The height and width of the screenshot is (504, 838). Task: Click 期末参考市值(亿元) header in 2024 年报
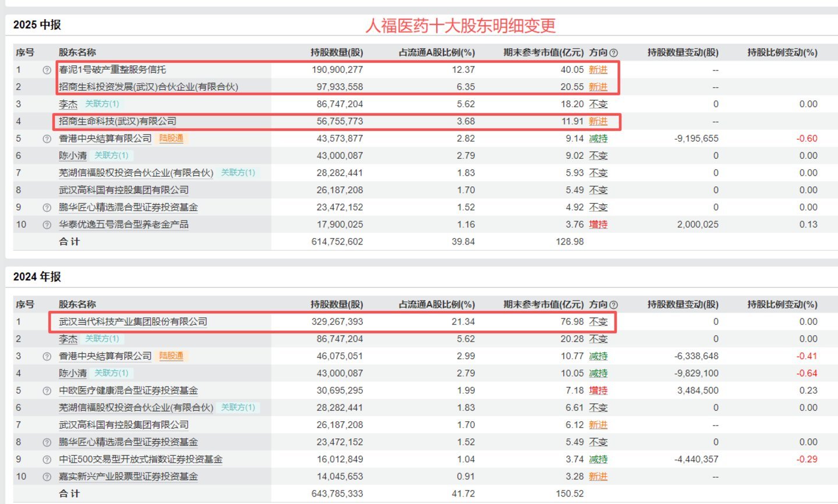tap(543, 304)
